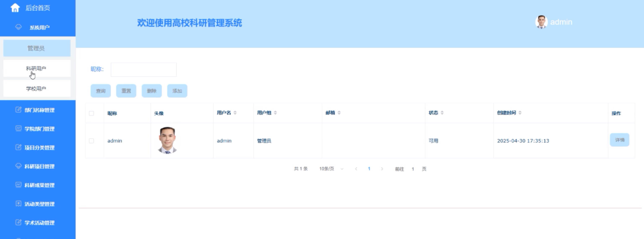Toggle the select-all checkbox in table header
The width and height of the screenshot is (644, 239).
point(91,113)
